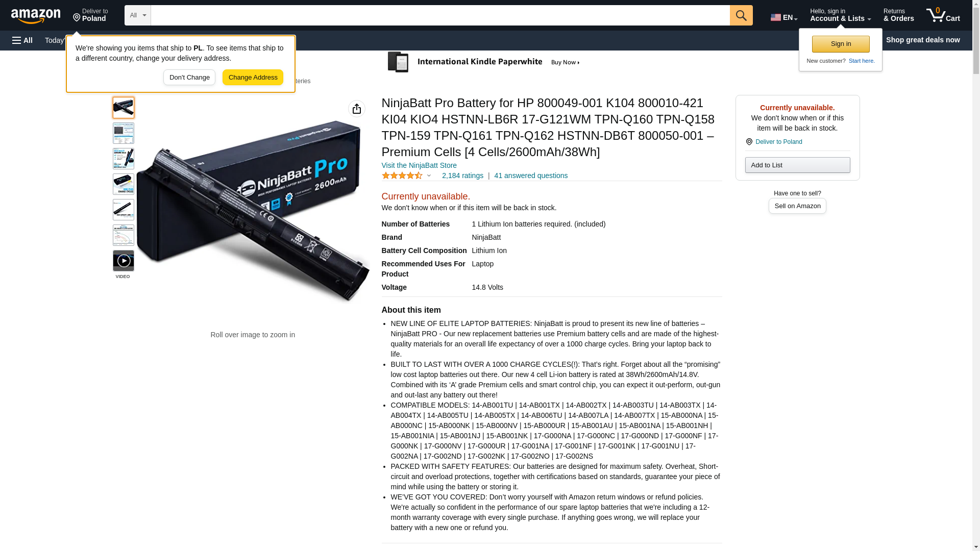Viewport: 980px width, 551px height.
Task: Click the Amazon logo
Action: tap(36, 16)
